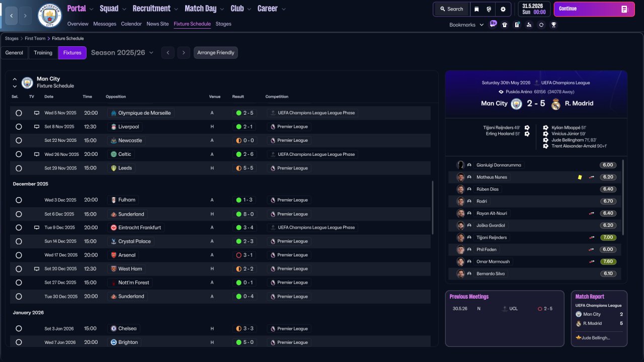The width and height of the screenshot is (644, 362).
Task: Click the TV icon for Olympique de Marseille fixture
Action: click(37, 113)
